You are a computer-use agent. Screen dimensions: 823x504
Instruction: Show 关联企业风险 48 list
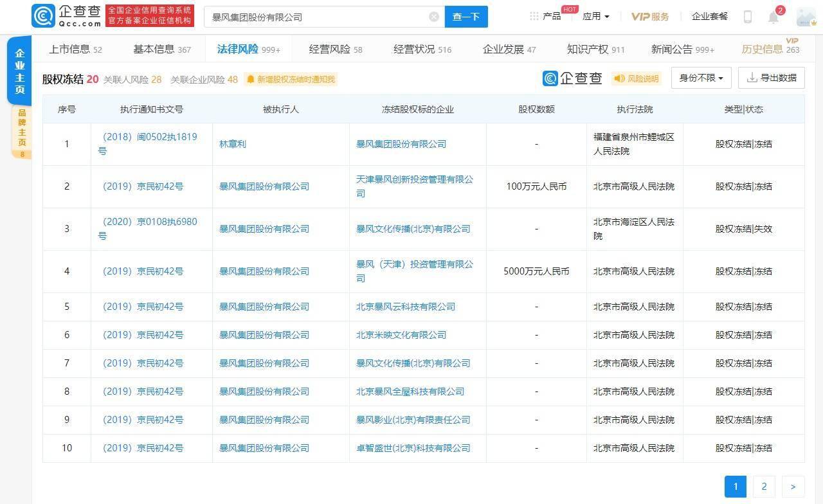204,79
